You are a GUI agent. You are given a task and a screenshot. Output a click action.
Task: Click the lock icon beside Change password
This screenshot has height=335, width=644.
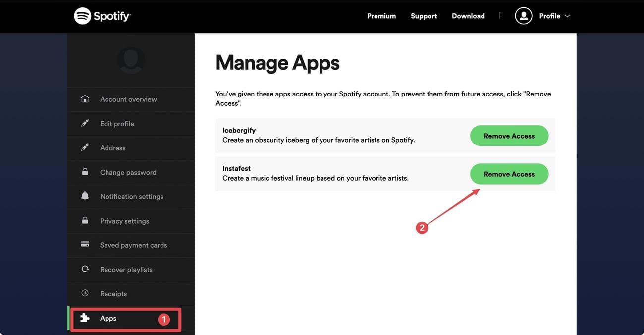tap(85, 172)
